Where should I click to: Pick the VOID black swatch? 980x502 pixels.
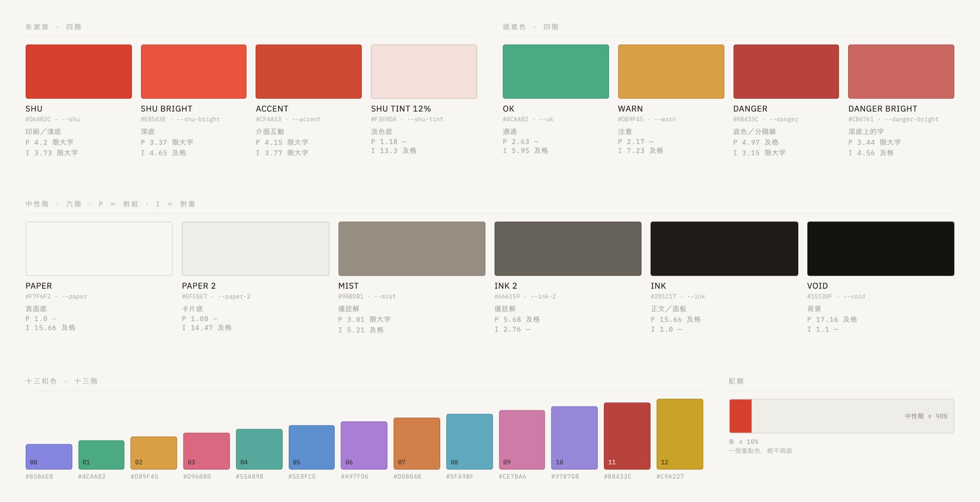pos(881,248)
